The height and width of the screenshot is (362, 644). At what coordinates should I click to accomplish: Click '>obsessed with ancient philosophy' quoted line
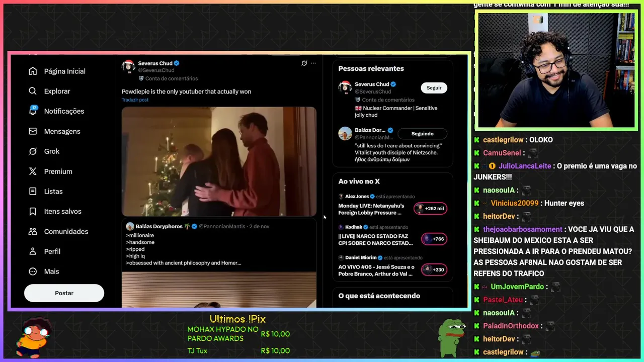click(184, 263)
